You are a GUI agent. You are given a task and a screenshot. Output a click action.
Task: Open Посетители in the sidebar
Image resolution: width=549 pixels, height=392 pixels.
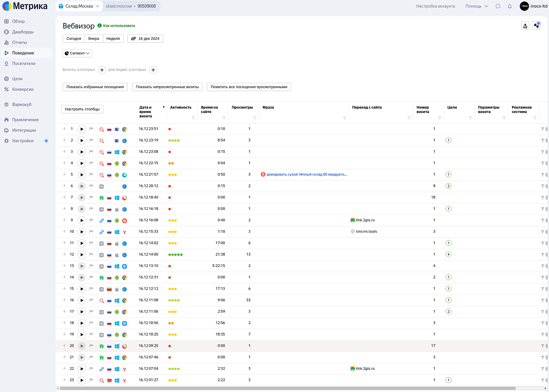tap(24, 64)
